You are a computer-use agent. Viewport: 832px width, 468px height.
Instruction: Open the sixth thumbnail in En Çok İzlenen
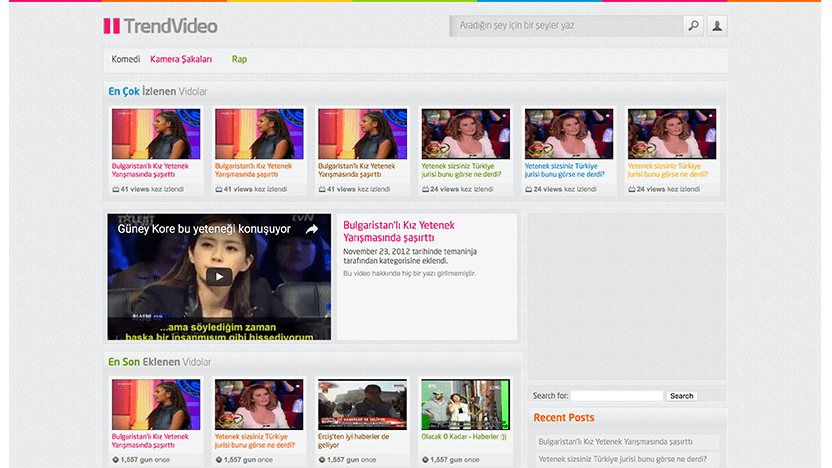671,134
